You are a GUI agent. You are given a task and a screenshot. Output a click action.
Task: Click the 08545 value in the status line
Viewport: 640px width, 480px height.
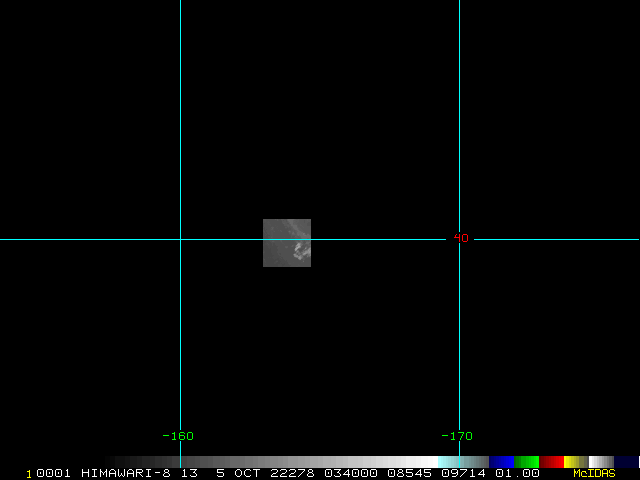(408, 473)
